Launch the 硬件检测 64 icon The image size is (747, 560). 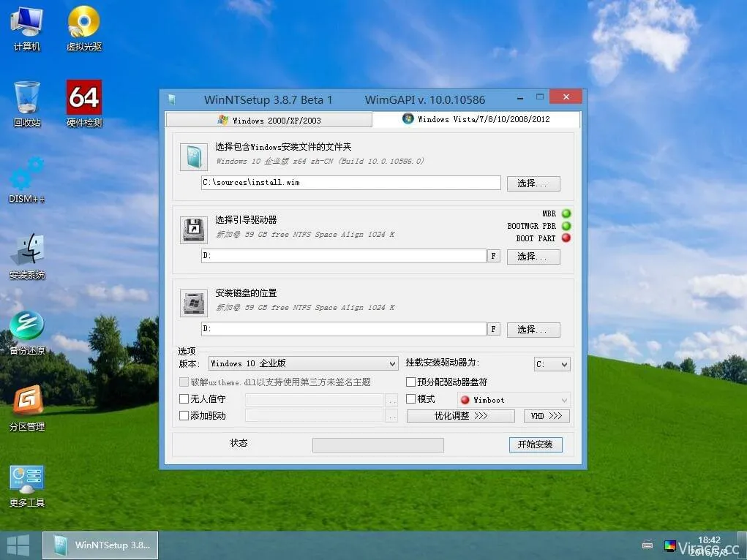(x=84, y=104)
